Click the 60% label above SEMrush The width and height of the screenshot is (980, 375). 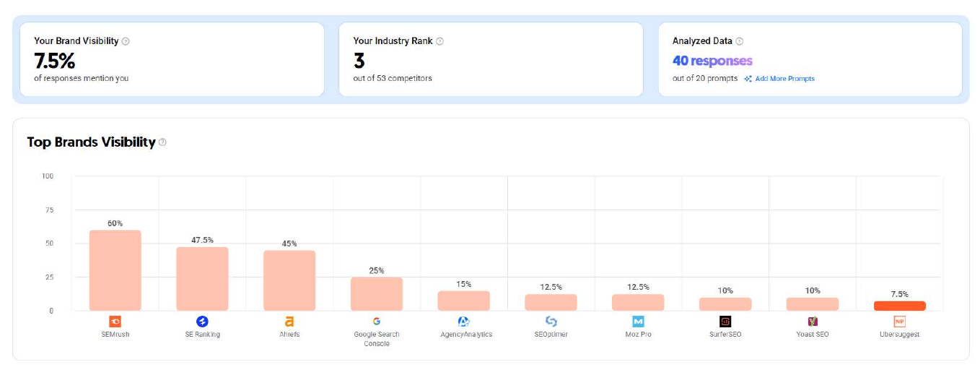(115, 223)
